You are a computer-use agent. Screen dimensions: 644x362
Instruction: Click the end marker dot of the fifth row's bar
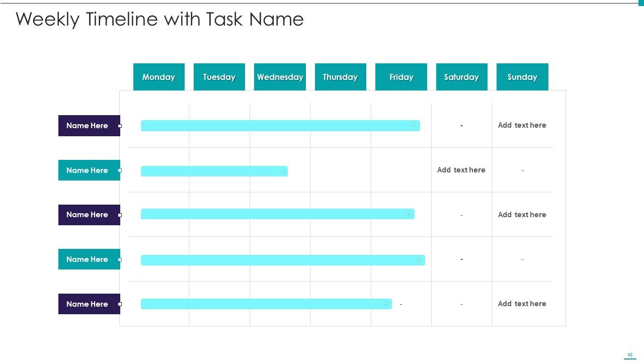click(386, 304)
